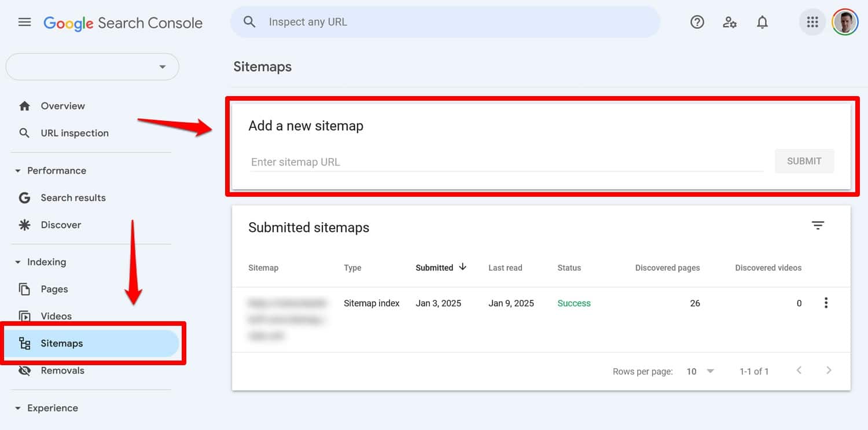
Task: Click the URL inspection magnifier icon
Action: [24, 133]
